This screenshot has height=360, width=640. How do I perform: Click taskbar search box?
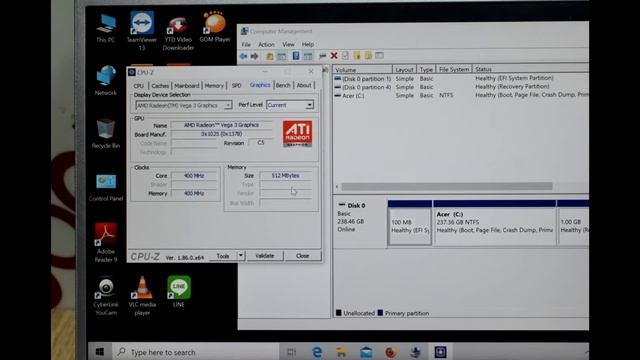pos(196,352)
